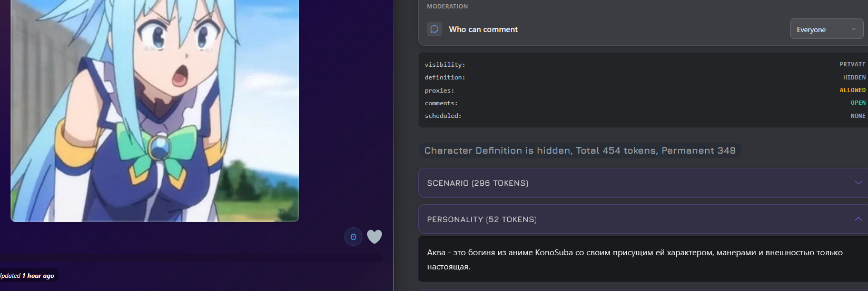Click the 'scheduled:' row label
Image resolution: width=868 pixels, height=291 pixels.
coord(443,116)
